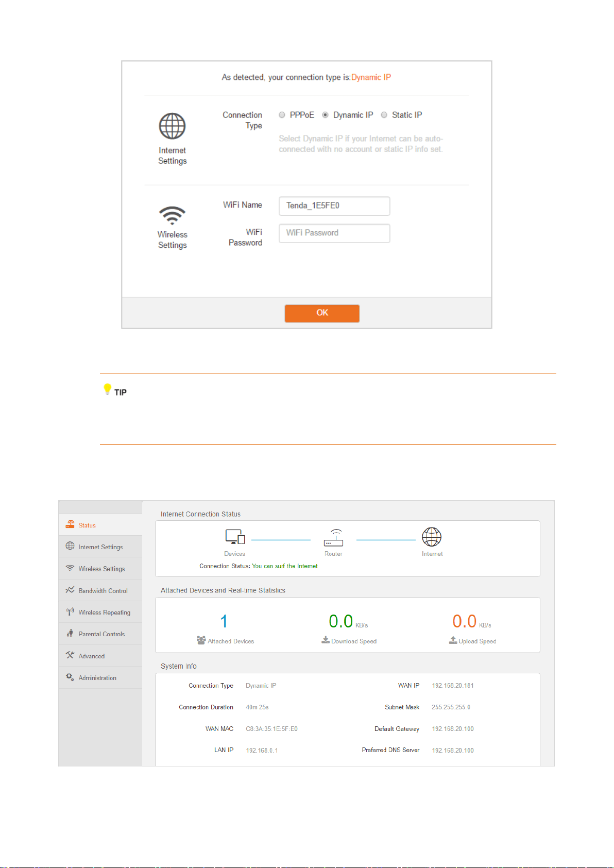Click the yellow TIP lightbulb icon
Screen dimensions: 614x868
(x=107, y=389)
